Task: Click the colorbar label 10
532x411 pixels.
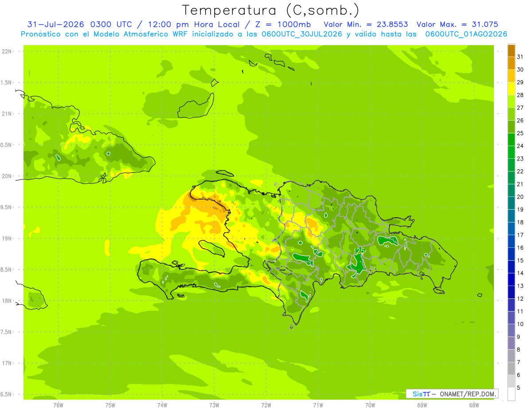Action: [x=520, y=324]
